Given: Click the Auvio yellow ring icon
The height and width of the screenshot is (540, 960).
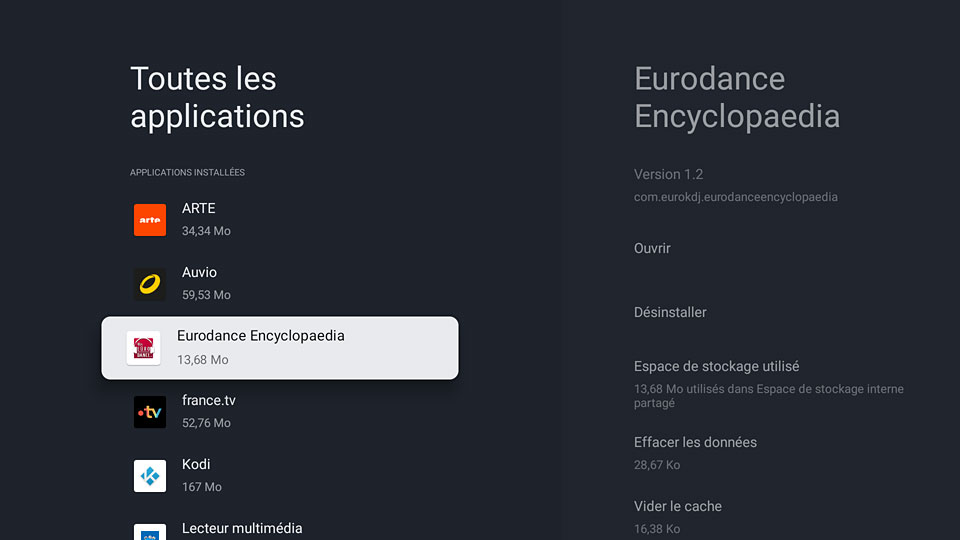Looking at the screenshot, I should point(150,284).
